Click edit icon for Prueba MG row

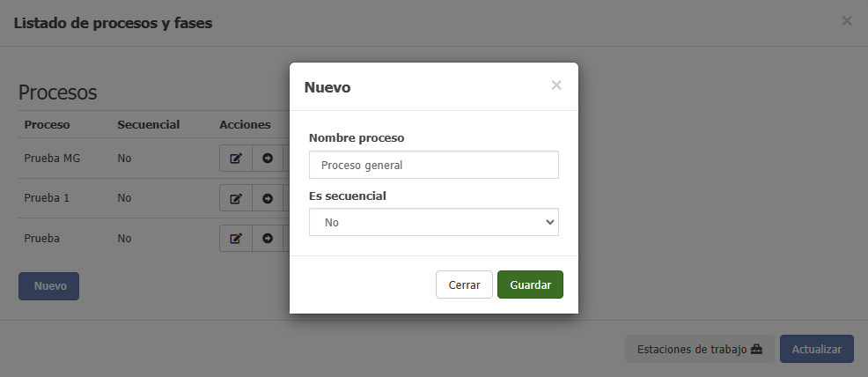236,159
